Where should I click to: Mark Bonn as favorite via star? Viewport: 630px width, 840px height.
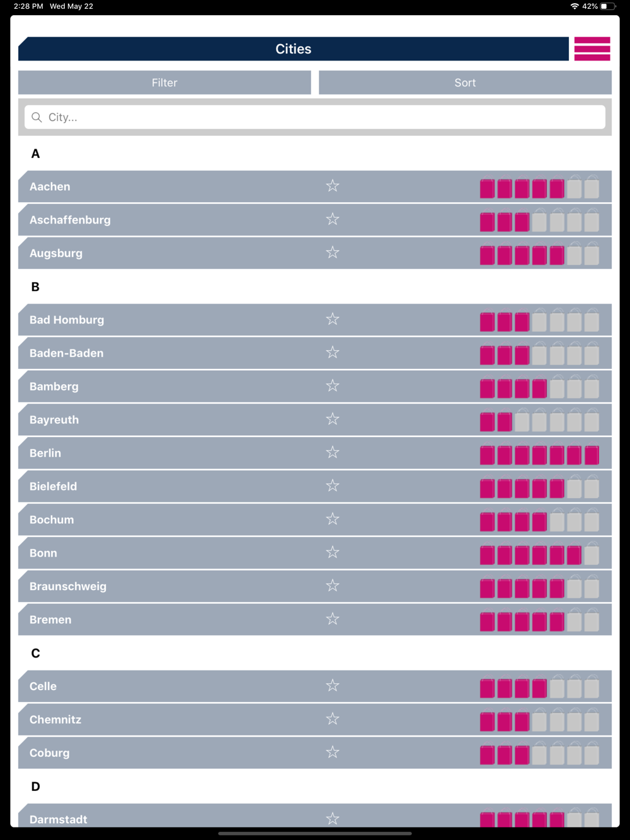[333, 552]
